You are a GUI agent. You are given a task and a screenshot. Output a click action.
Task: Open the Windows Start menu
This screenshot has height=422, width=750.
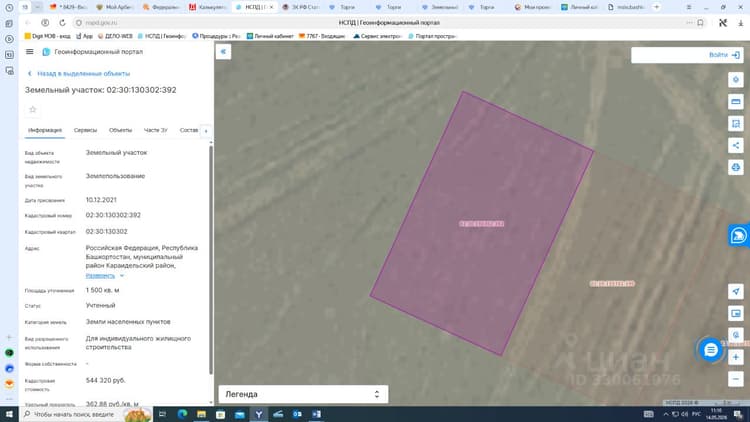9,414
